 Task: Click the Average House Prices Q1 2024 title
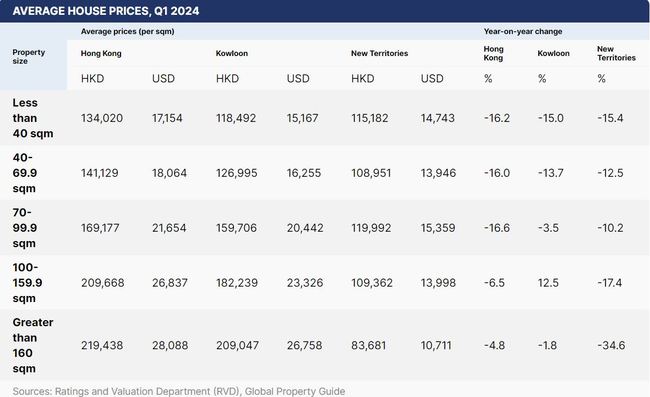tap(106, 11)
